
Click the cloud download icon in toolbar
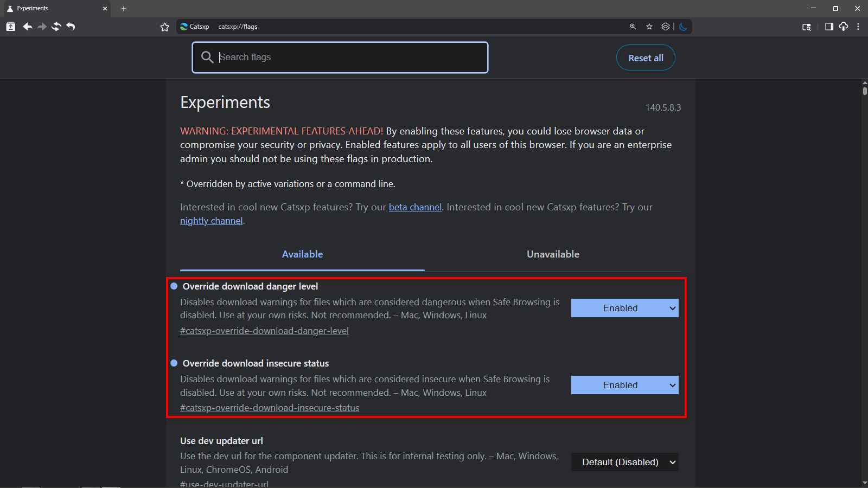tap(844, 27)
